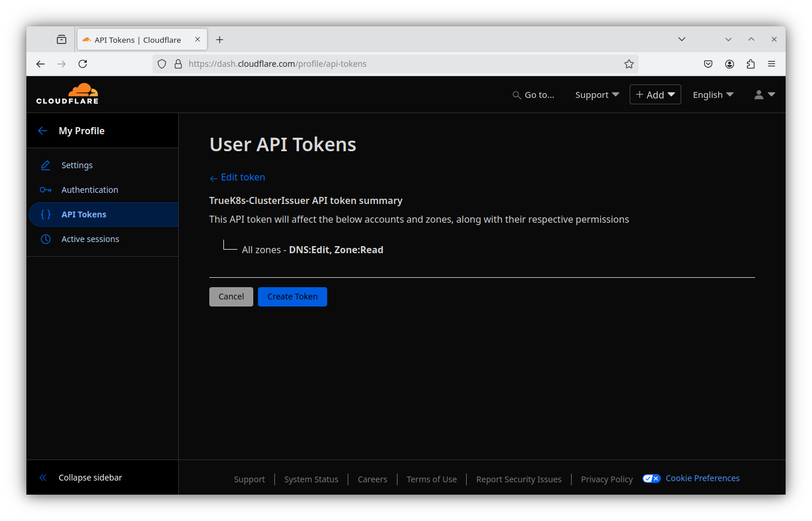Viewport: 812px width, 521px height.
Task: Open the Add dropdown menu
Action: click(x=655, y=95)
